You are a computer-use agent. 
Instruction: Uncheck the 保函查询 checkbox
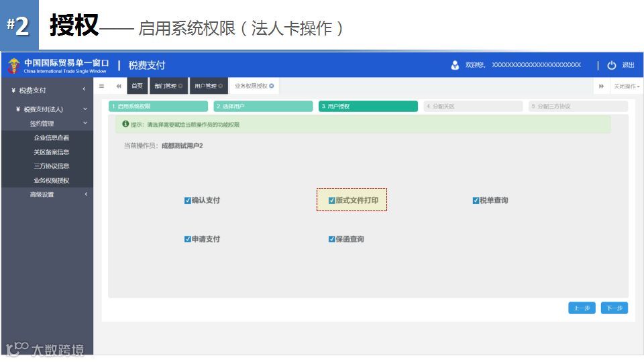pos(332,239)
